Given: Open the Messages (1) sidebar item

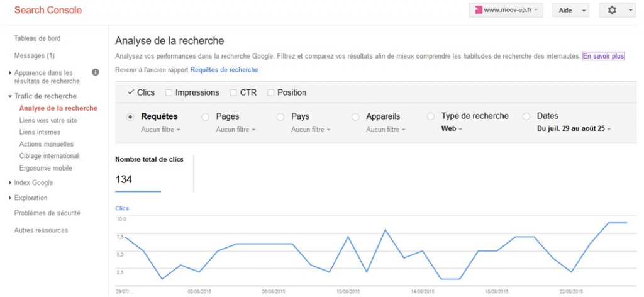Looking at the screenshot, I should pyautogui.click(x=35, y=55).
